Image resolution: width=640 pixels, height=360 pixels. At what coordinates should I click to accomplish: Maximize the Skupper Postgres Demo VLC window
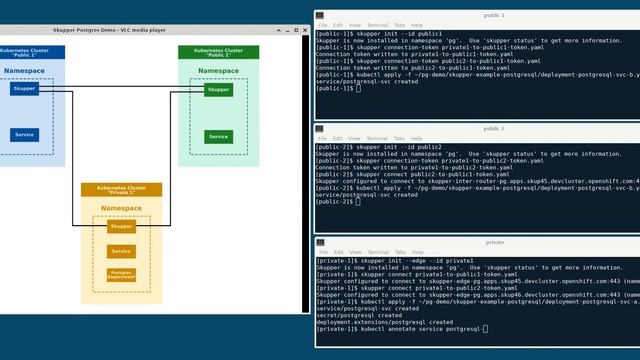pos(296,30)
